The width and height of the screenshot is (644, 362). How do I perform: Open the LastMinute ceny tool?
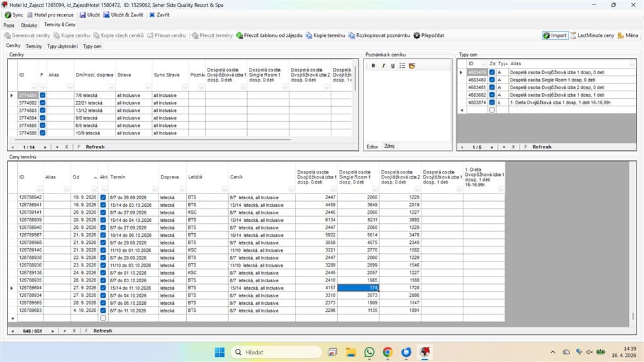coord(592,35)
